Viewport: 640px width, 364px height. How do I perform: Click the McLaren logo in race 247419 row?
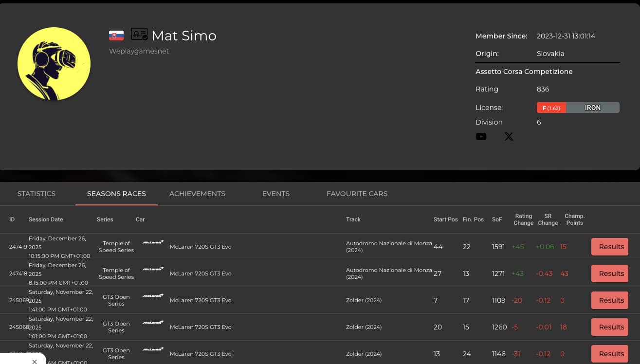pos(153,242)
